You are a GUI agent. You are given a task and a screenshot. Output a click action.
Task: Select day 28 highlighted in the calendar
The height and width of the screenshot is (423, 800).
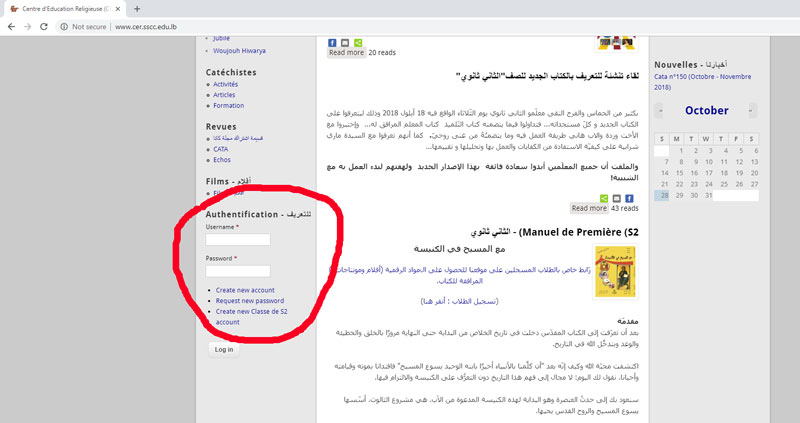tap(664, 195)
